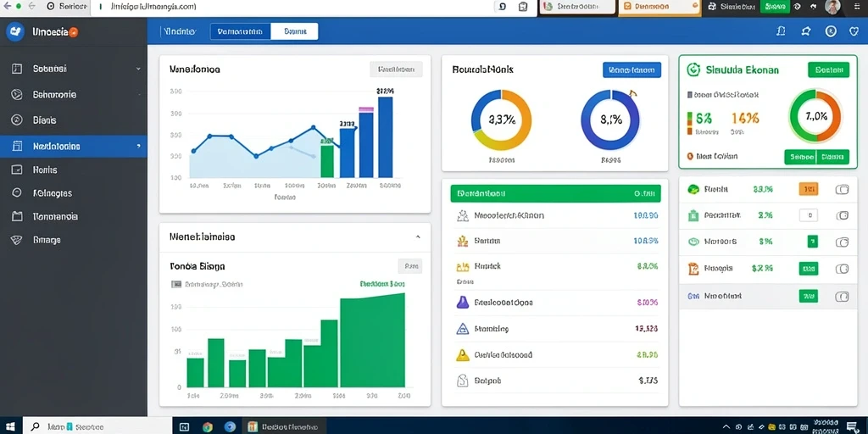Click the pin icon in blue header
Image resolution: width=868 pixels, height=434 pixels.
[806, 31]
